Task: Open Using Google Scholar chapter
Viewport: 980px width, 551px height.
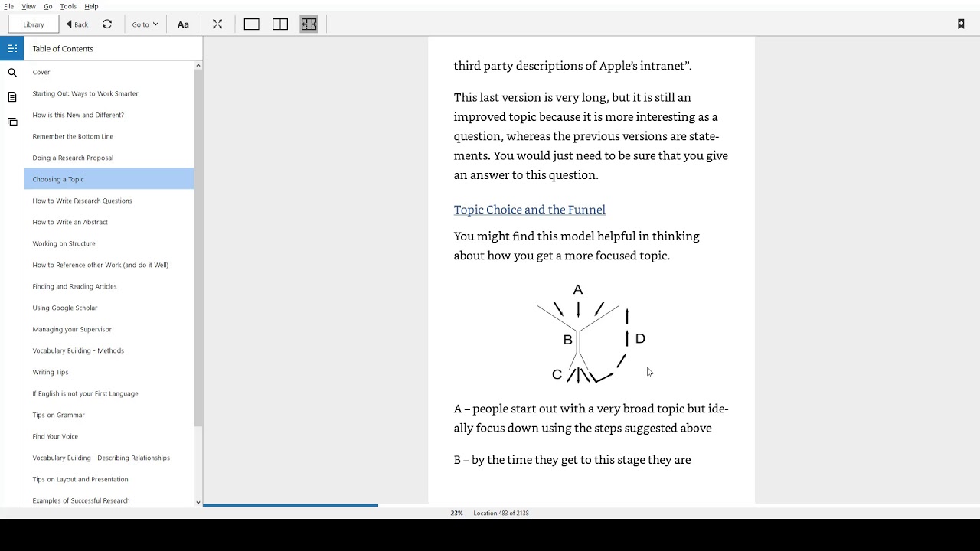Action: (x=109, y=308)
